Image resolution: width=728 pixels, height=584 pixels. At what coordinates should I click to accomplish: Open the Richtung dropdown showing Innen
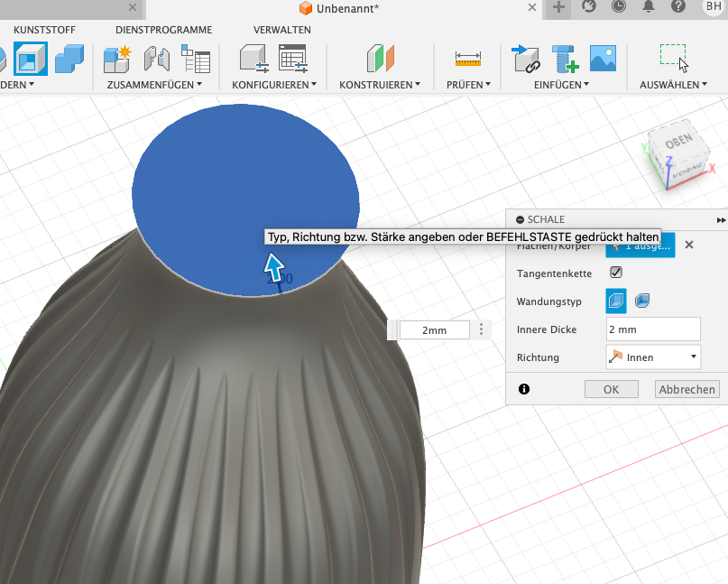[x=653, y=357]
